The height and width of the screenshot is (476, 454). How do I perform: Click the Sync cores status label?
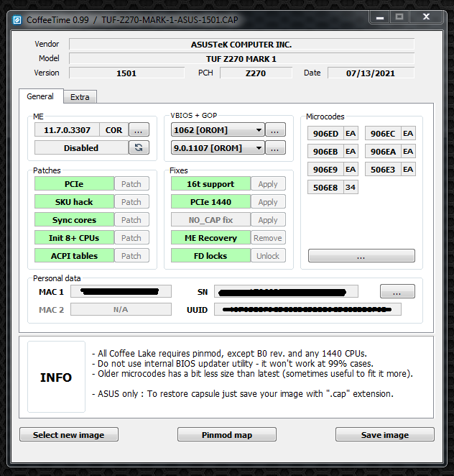(74, 220)
